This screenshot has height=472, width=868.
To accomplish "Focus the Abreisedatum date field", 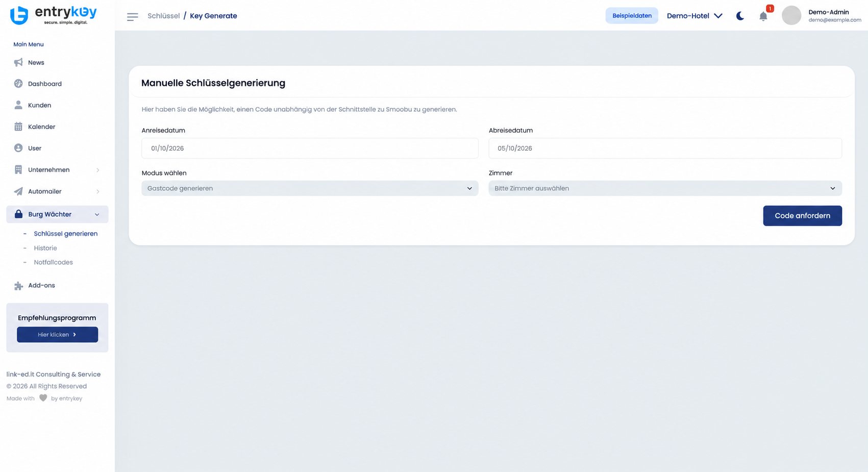I will pyautogui.click(x=665, y=148).
